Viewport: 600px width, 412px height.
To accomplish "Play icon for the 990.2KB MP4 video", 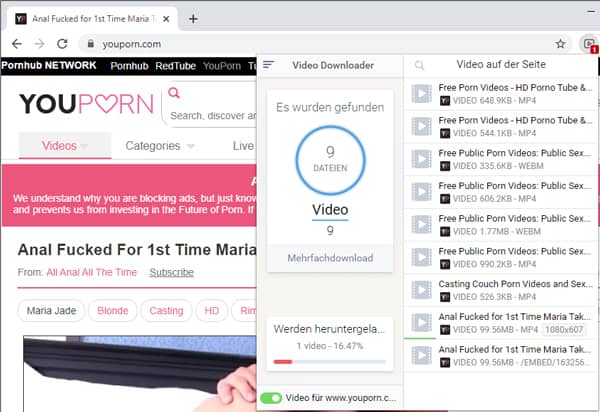I will (x=422, y=257).
